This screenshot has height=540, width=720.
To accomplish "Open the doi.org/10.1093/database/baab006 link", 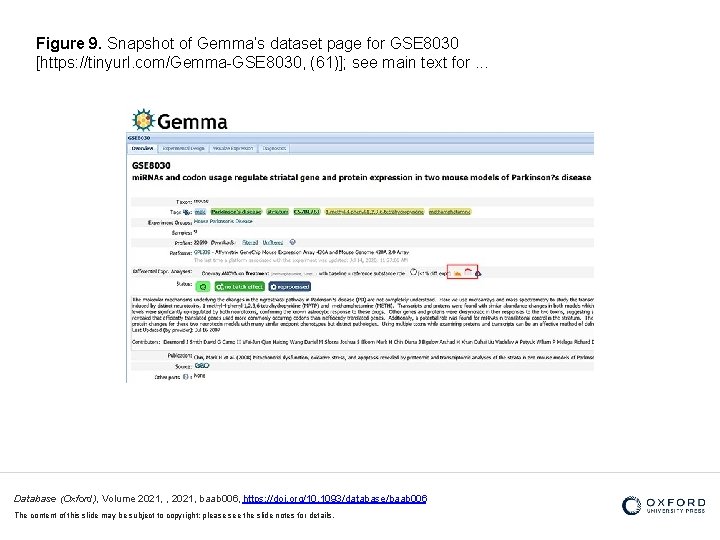I will tap(335, 498).
